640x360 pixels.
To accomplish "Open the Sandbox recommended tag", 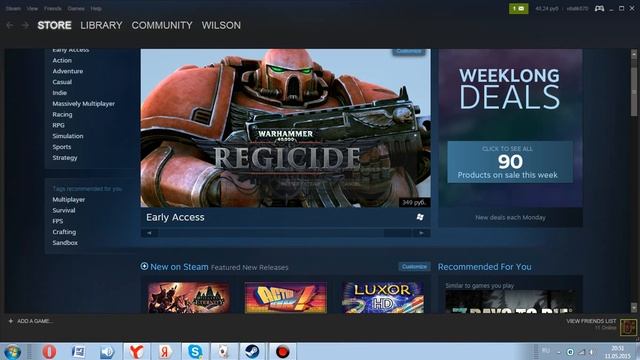I will 65,243.
